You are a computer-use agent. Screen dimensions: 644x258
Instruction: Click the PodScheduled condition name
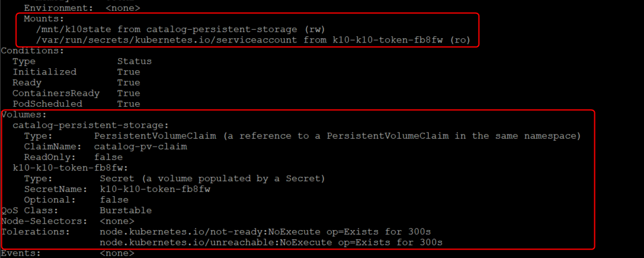click(x=47, y=104)
